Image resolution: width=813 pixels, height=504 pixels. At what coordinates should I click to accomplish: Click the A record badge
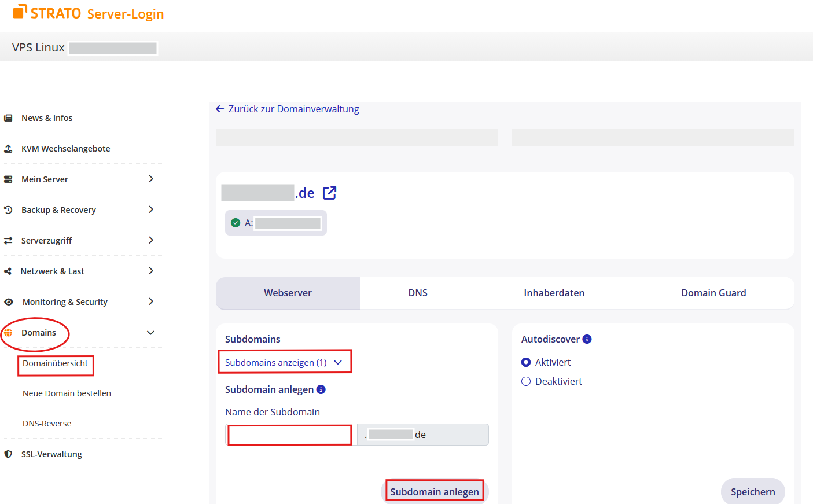(x=276, y=223)
